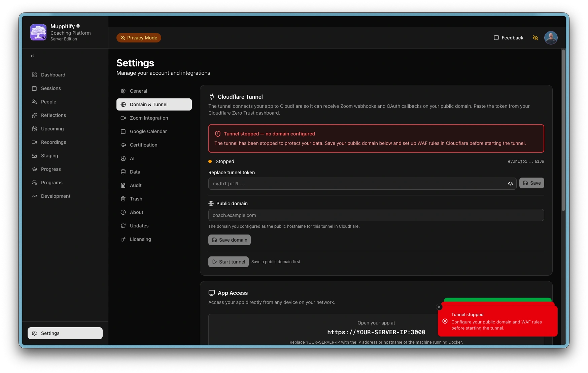
Task: Collapse the sidebar with double-chevron icon
Action: point(32,56)
